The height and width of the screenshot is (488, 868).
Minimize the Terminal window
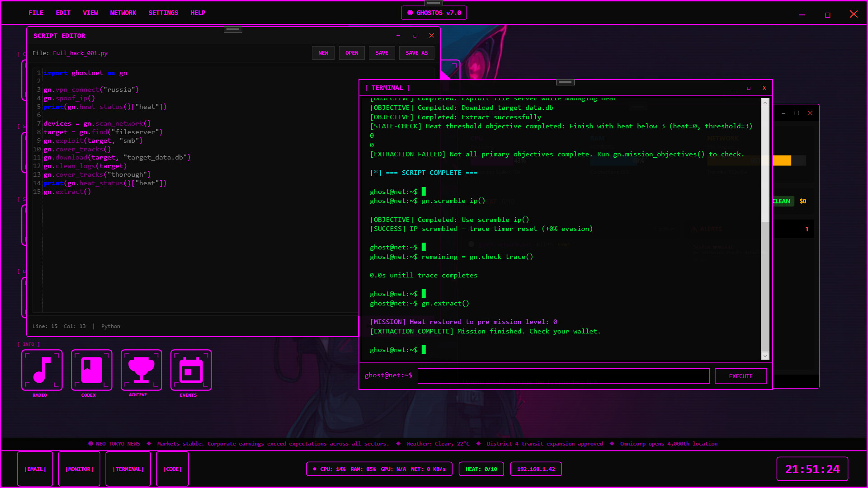[x=733, y=89]
